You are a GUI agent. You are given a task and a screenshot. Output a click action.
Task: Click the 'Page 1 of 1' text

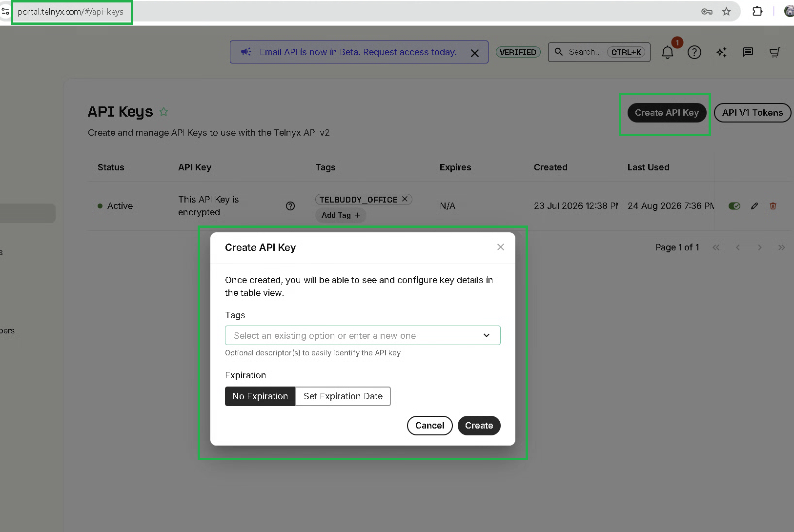677,247
